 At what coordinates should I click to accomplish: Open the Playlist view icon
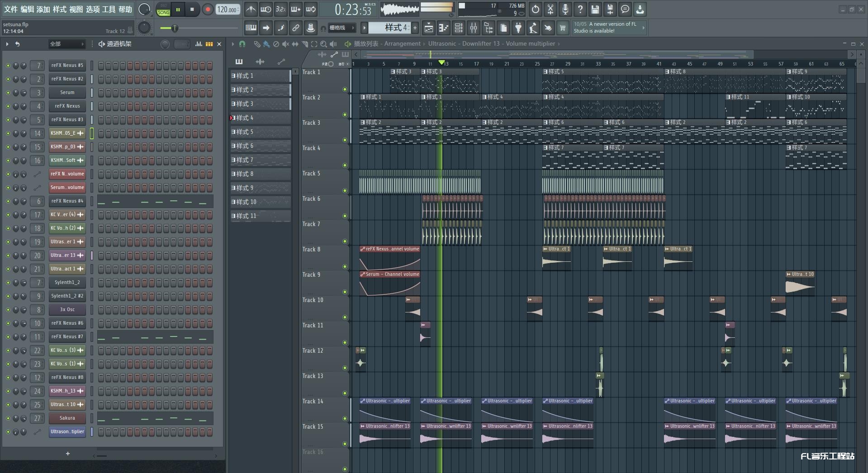point(428,28)
